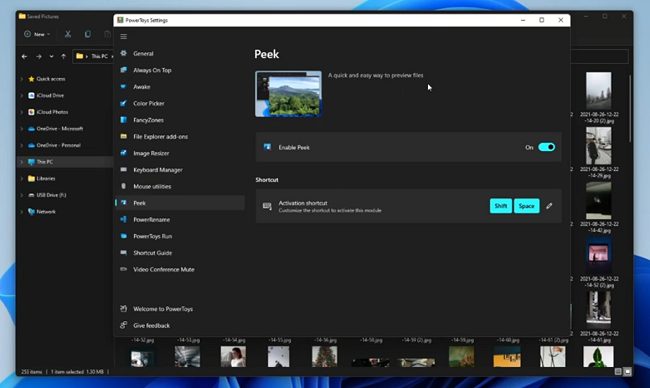Click the General gear icon in sidebar

click(x=124, y=53)
